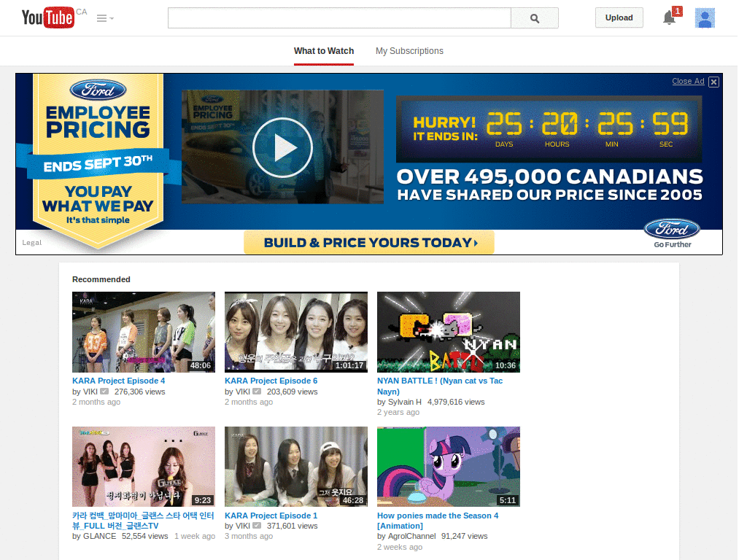
Task: Click the YouTube logo
Action: 48,17
